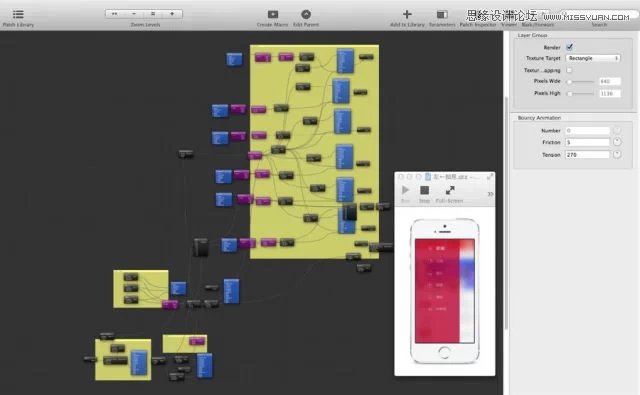640x395 pixels.
Task: Click the zoom in plus button
Action: pyautogui.click(x=172, y=14)
